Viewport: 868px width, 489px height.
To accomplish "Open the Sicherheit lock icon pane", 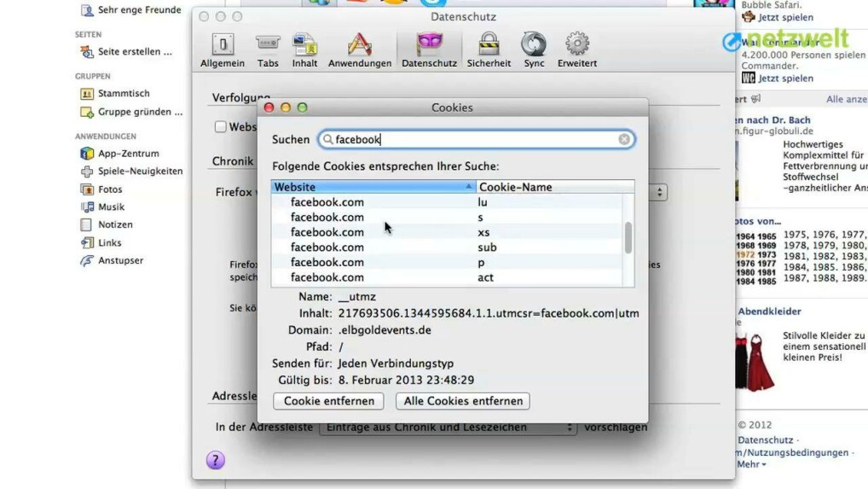I will (489, 49).
